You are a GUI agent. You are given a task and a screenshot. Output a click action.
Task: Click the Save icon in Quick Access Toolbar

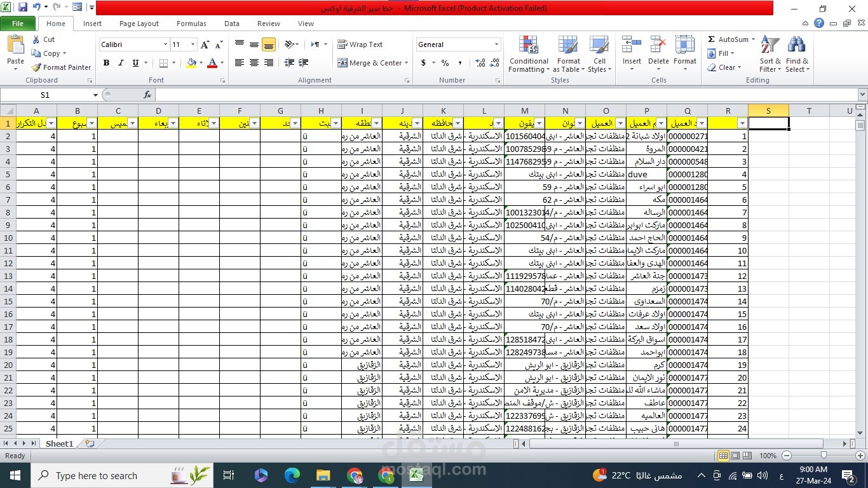tap(23, 8)
